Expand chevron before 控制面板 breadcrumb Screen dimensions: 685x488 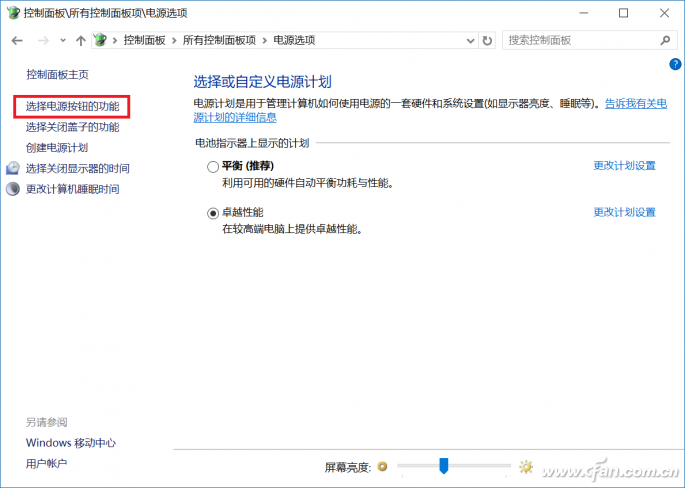(115, 41)
